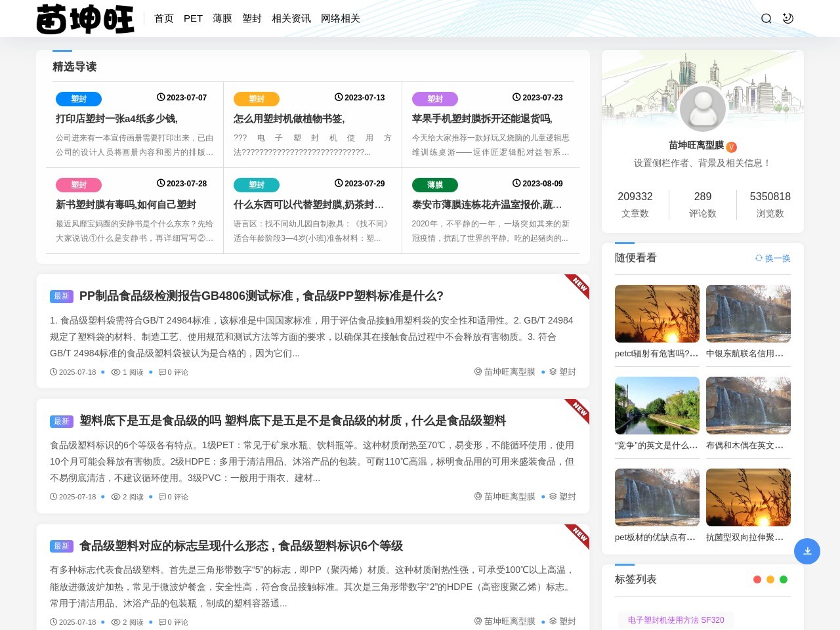Image resolution: width=840 pixels, height=630 pixels.
Task: Click the author avatar in the sidebar
Action: click(703, 108)
